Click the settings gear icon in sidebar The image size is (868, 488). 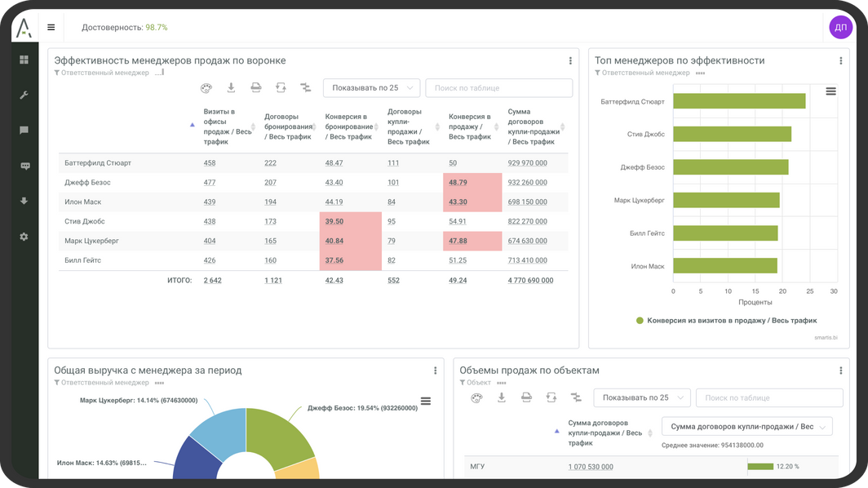click(24, 237)
